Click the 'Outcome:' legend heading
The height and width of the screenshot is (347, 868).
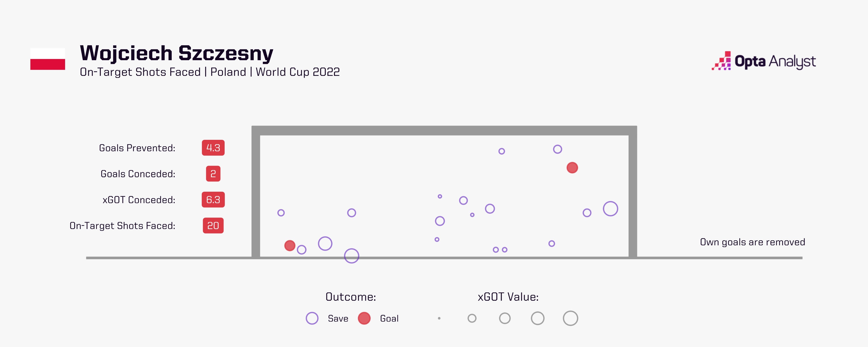pos(351,296)
